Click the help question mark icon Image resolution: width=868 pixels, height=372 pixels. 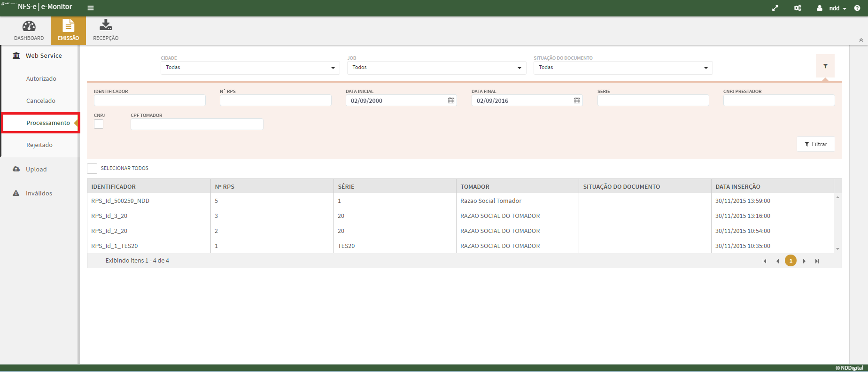pos(857,8)
